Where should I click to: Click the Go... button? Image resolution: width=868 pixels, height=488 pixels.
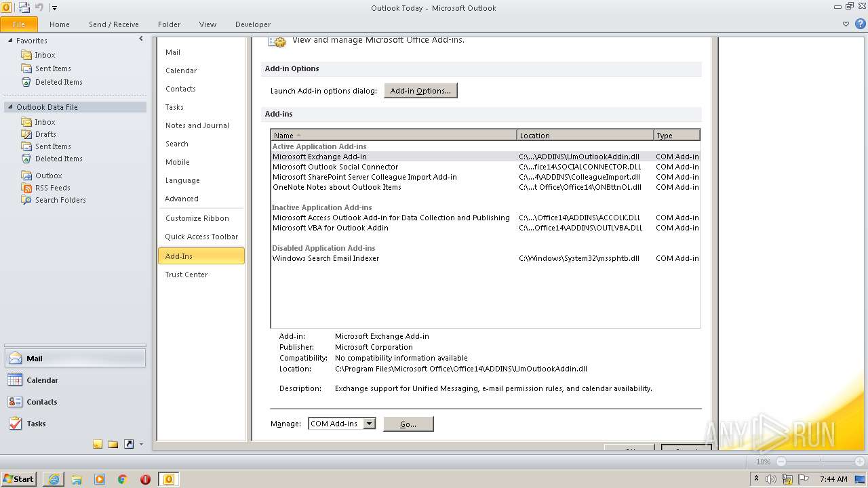[x=408, y=424]
